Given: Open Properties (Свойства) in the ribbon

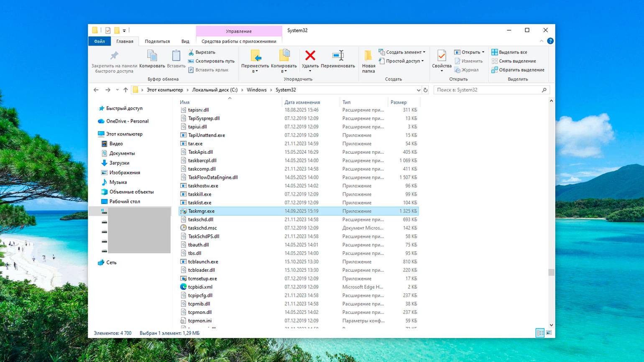Looking at the screenshot, I should pyautogui.click(x=441, y=56).
